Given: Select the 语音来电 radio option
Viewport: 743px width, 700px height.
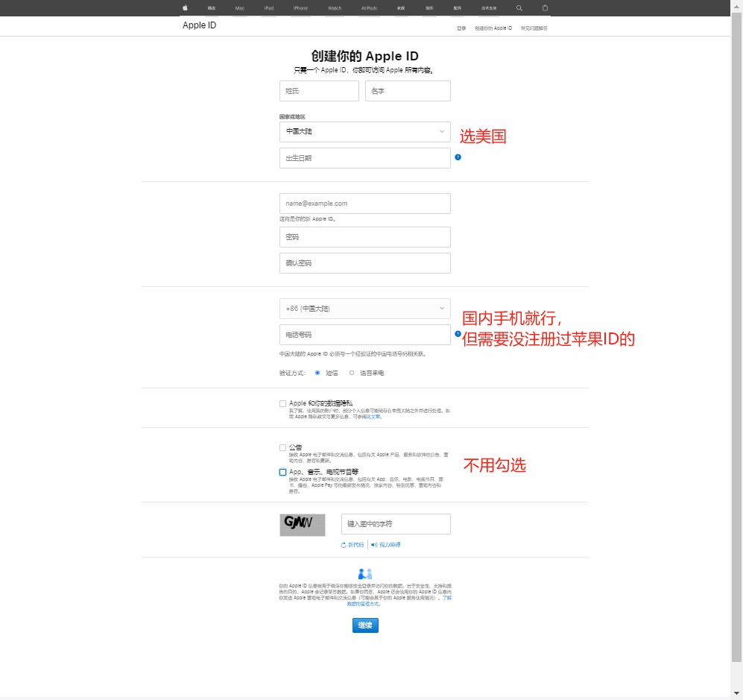Looking at the screenshot, I should [352, 373].
